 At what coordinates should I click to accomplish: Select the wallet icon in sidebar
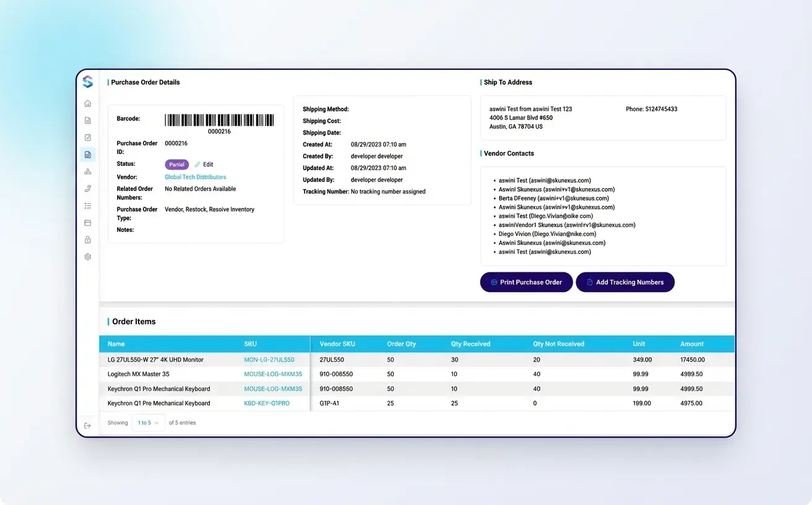point(88,223)
